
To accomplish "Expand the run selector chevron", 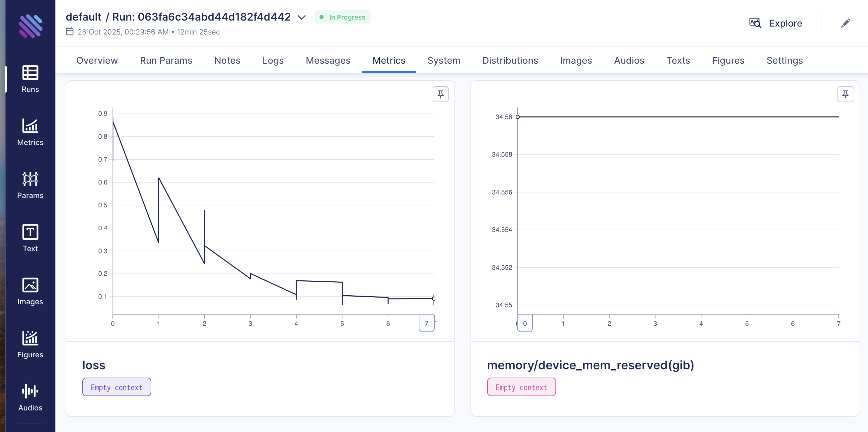I will coord(302,17).
